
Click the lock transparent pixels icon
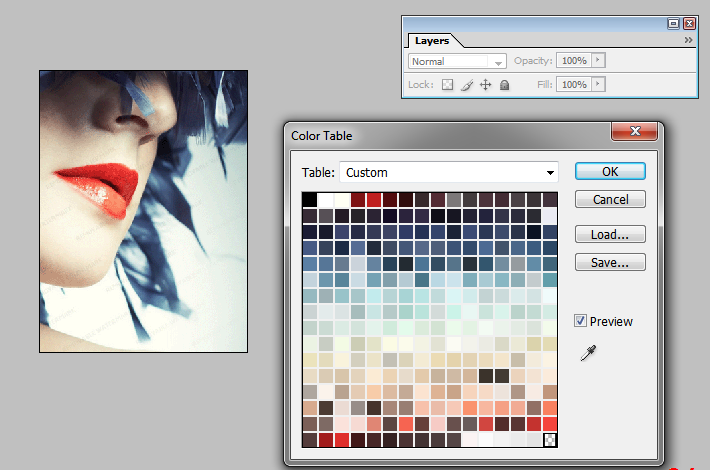pyautogui.click(x=447, y=85)
